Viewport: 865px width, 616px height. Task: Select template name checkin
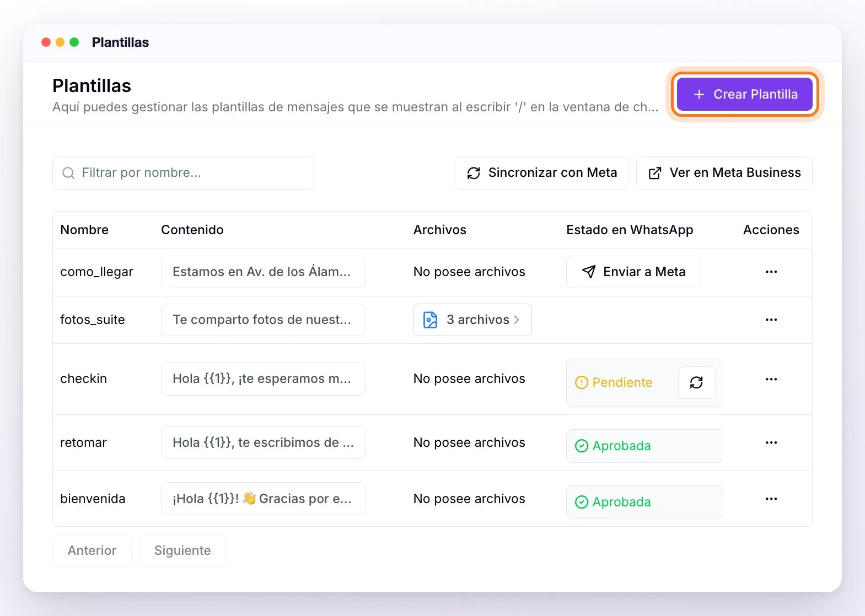[x=83, y=379]
